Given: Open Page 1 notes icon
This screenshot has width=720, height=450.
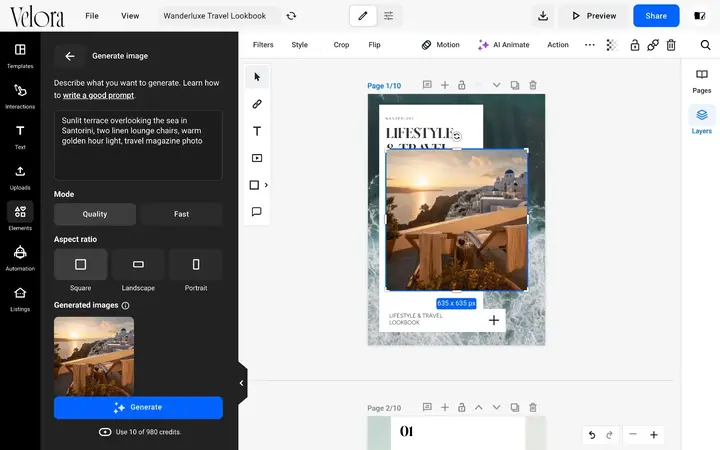Looking at the screenshot, I should 427,85.
